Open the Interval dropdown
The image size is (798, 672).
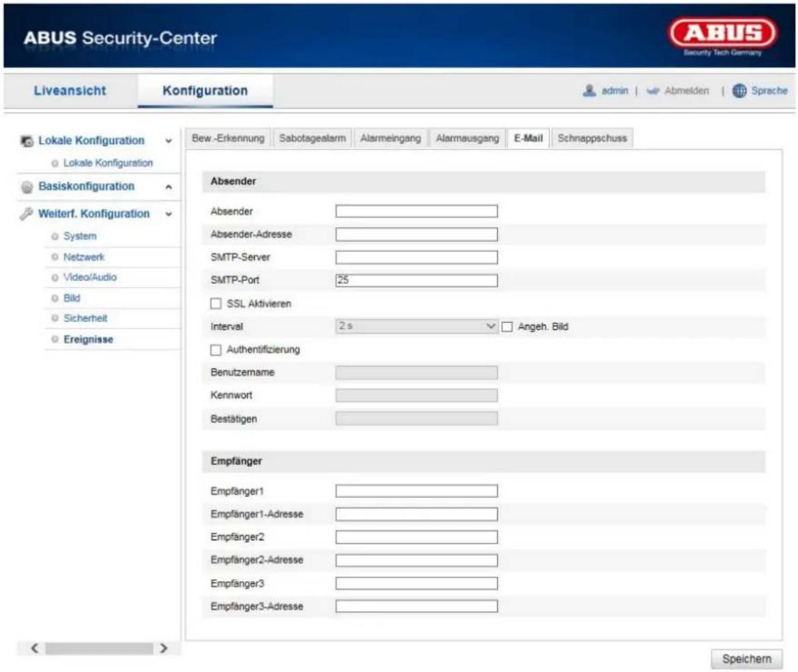tap(416, 326)
